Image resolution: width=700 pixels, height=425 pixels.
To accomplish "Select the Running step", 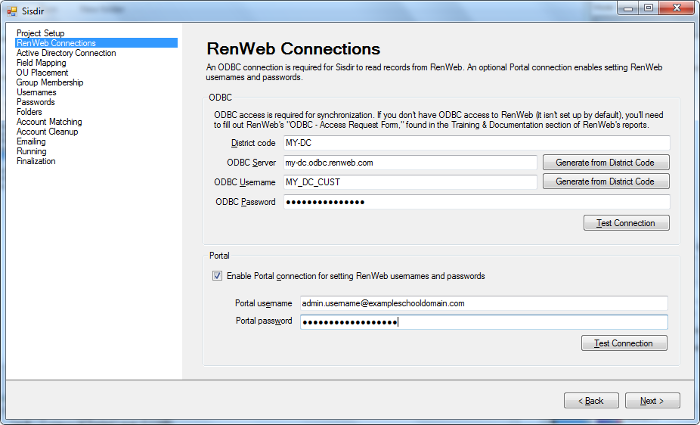I will tap(31, 151).
